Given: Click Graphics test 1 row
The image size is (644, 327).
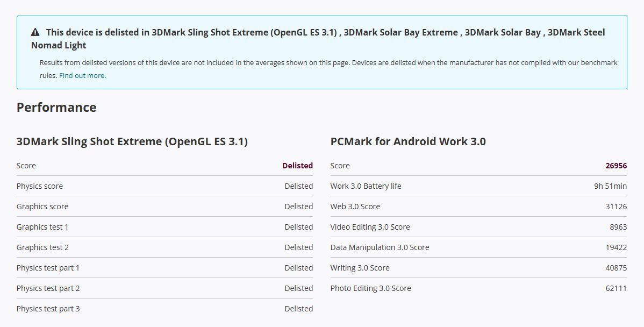Looking at the screenshot, I should point(42,227).
